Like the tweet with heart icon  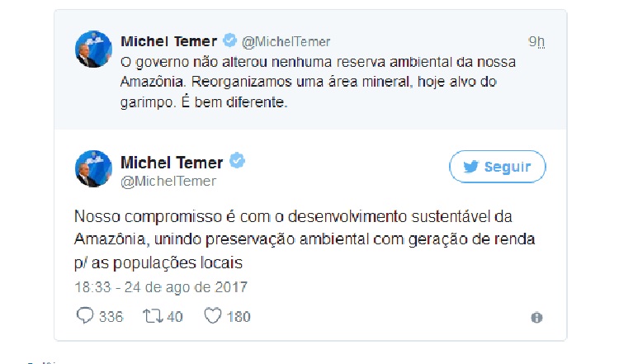[213, 316]
